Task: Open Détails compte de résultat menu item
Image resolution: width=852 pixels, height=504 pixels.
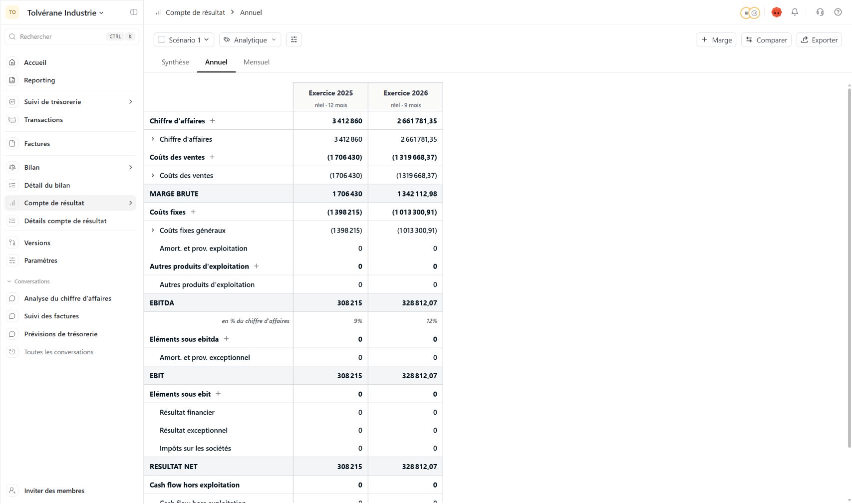Action: 70,221
